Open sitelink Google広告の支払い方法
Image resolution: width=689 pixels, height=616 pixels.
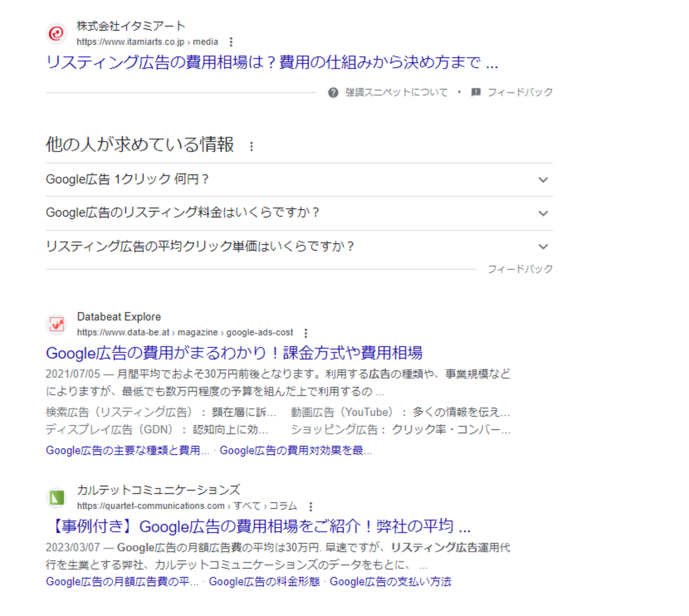tap(390, 582)
